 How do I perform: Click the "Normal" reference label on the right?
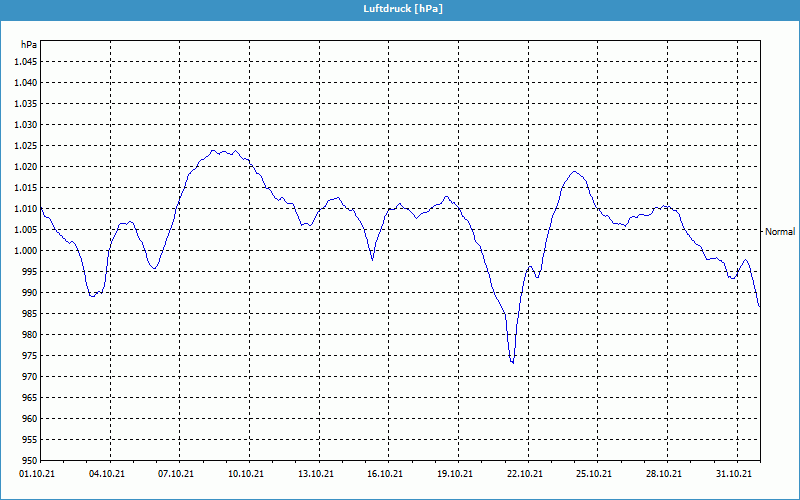779,231
